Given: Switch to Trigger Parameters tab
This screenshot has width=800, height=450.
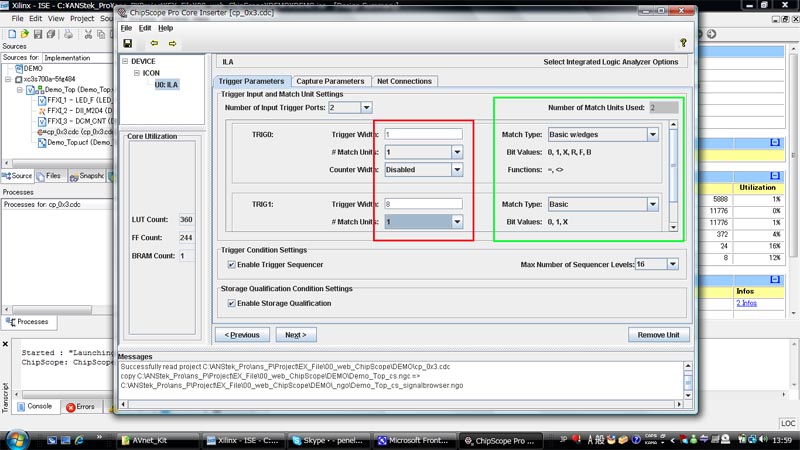Looking at the screenshot, I should 252,81.
